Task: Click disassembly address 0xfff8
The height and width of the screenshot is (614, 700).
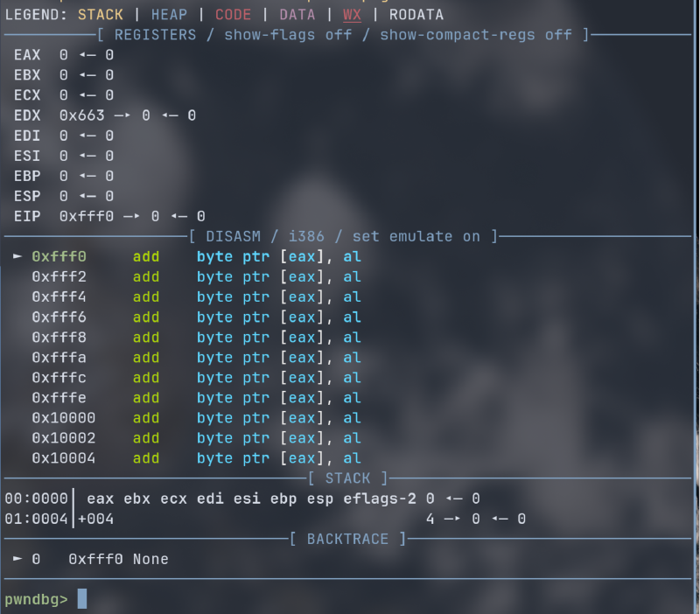Action: tap(59, 338)
